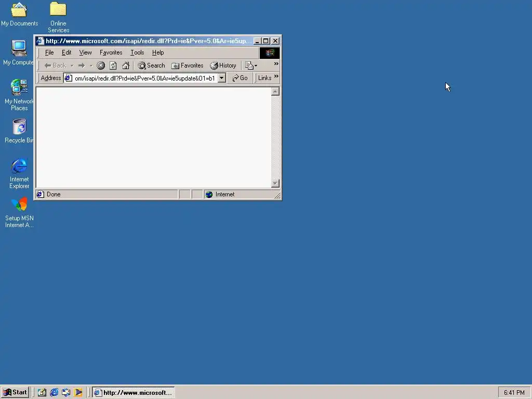Click the Links toolbar label
532x399 pixels.
[264, 78]
